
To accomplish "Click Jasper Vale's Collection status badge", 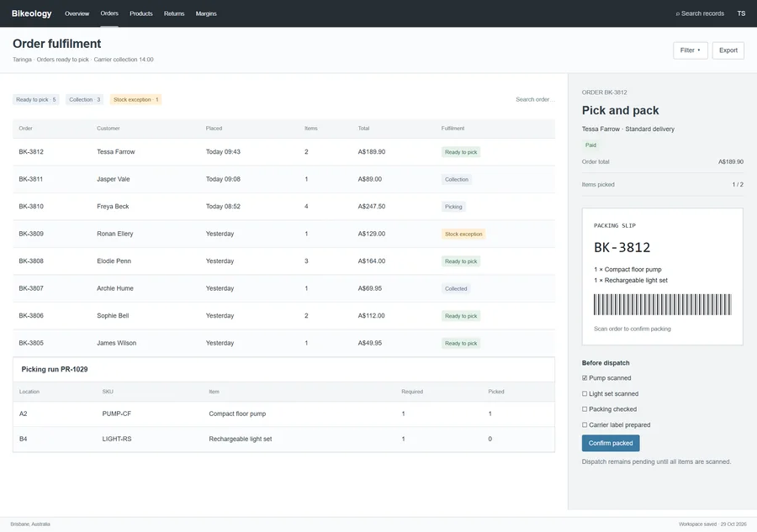I will point(457,179).
